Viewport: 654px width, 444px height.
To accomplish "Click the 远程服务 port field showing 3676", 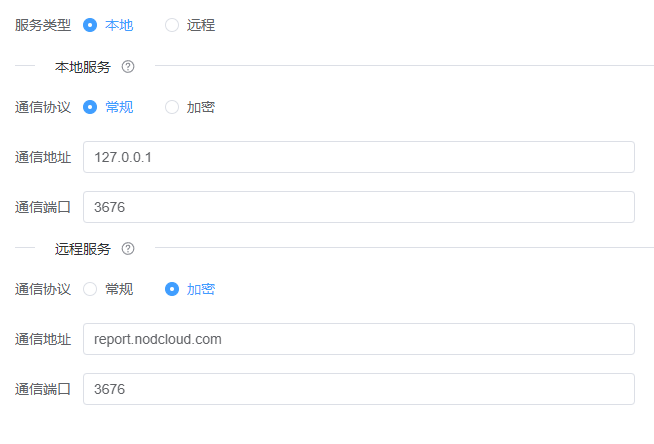I will click(x=358, y=389).
